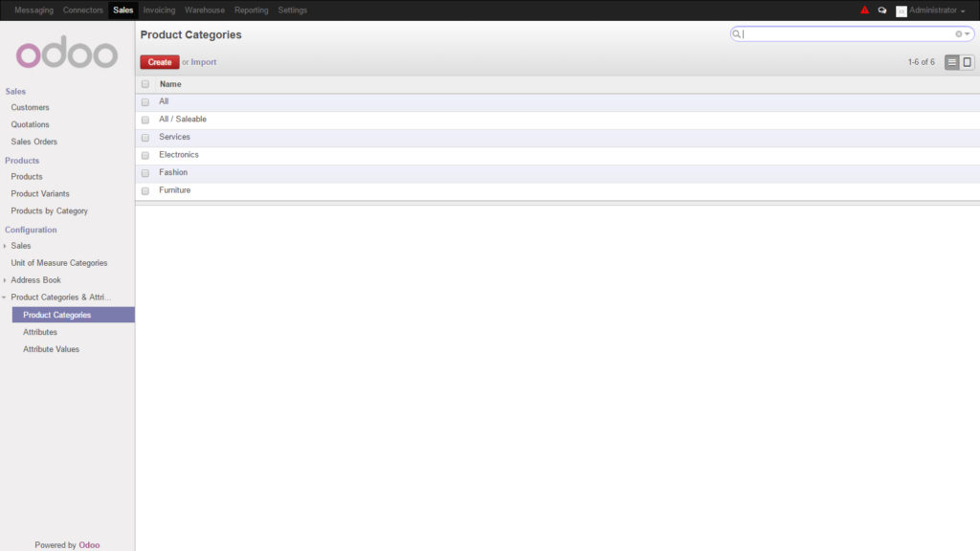Click the Import link next to Create
Screen dimensions: 980x551
click(x=203, y=61)
